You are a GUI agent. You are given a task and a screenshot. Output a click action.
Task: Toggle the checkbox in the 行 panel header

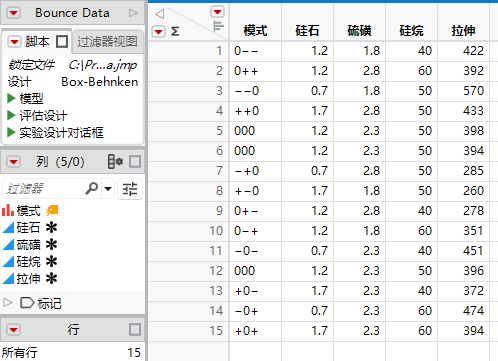tap(135, 330)
